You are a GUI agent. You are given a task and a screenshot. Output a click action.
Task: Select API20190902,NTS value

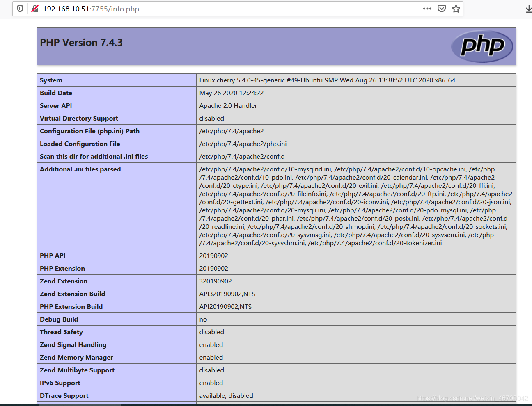(225, 307)
